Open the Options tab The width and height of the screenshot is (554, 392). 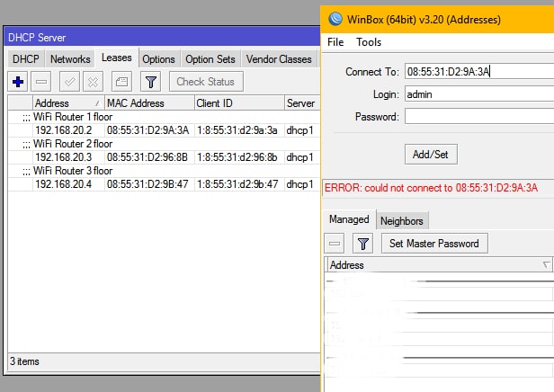pos(158,59)
